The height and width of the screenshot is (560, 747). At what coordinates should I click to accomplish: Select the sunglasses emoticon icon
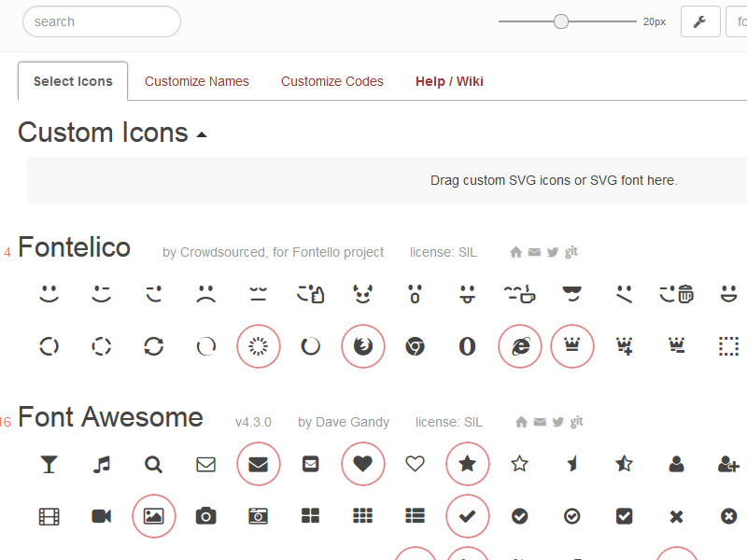pyautogui.click(x=572, y=295)
